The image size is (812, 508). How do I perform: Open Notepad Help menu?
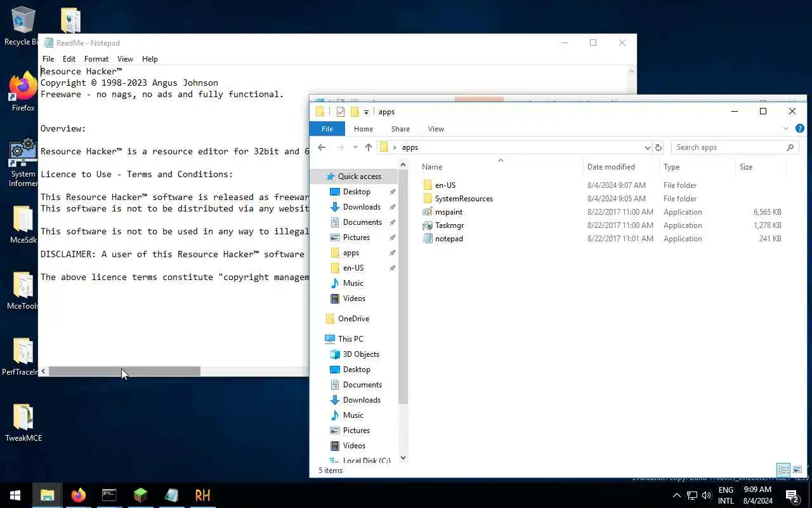coord(150,59)
